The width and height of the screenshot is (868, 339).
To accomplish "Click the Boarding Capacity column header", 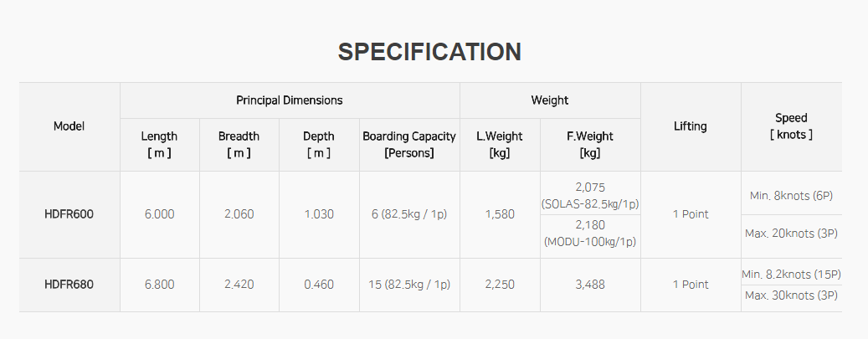I will pyautogui.click(x=408, y=144).
